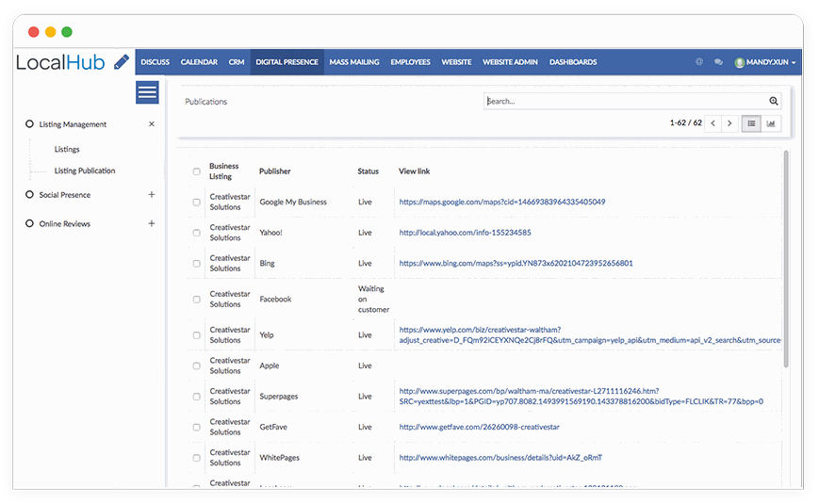Go to next page arrow
The image size is (819, 504).
[729, 123]
